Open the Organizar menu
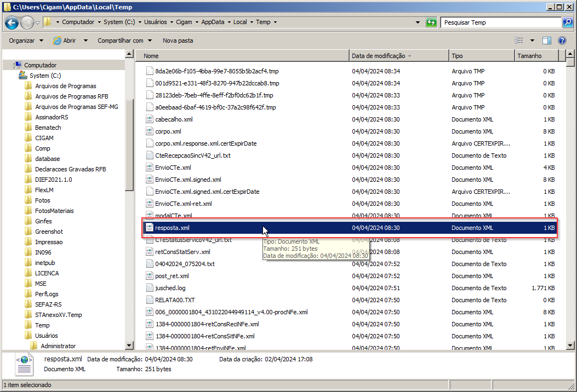577x392 pixels. coord(26,41)
